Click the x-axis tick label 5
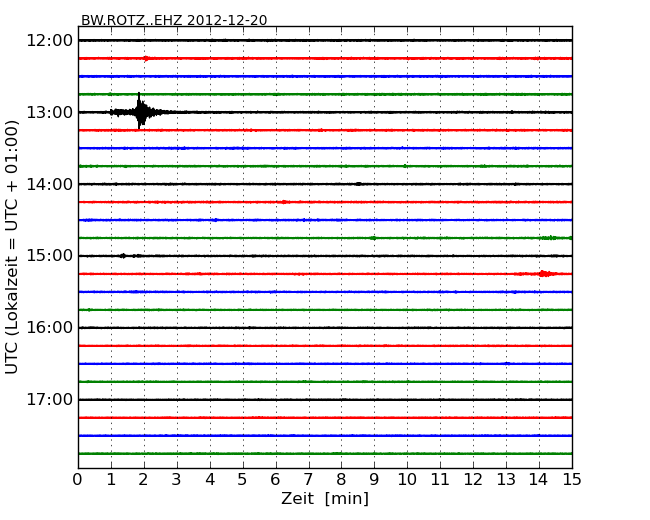The height and width of the screenshot is (520, 650). click(243, 479)
